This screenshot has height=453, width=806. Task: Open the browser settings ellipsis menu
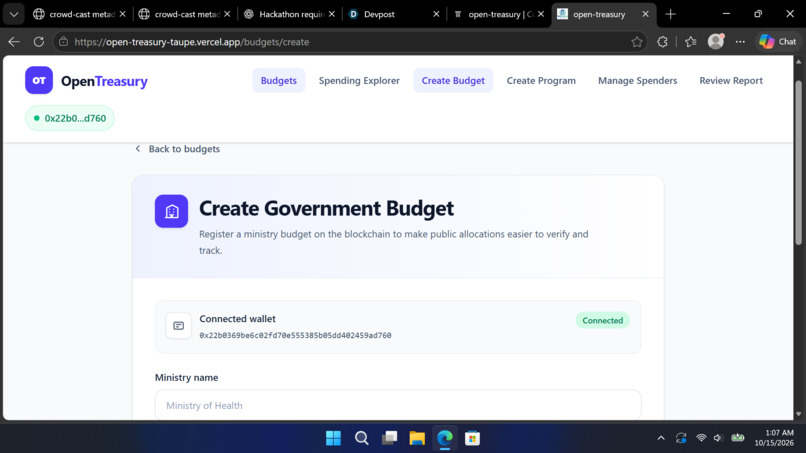coord(740,42)
